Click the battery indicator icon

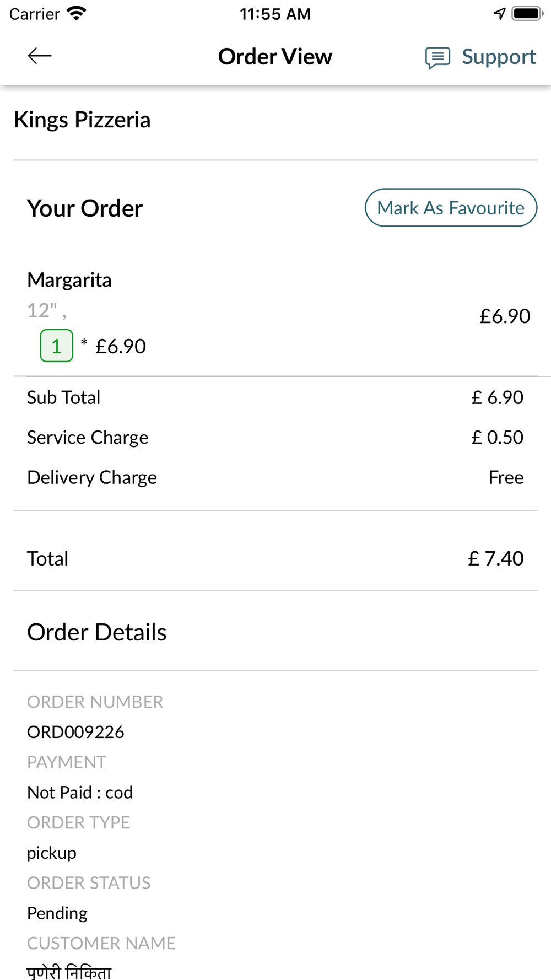pyautogui.click(x=527, y=13)
